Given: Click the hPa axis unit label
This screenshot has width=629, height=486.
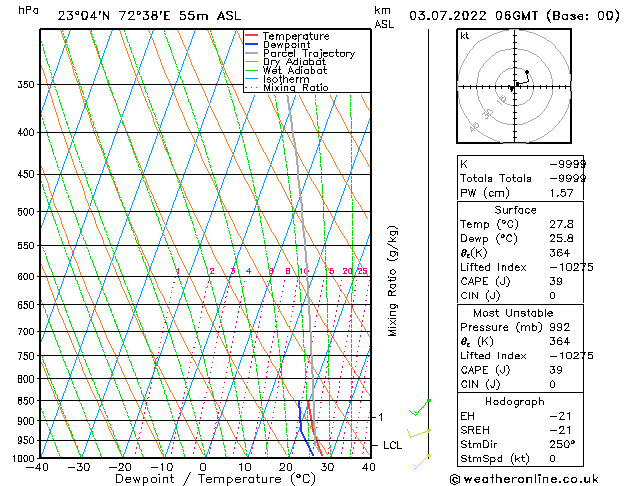Looking at the screenshot, I should coord(28,10).
